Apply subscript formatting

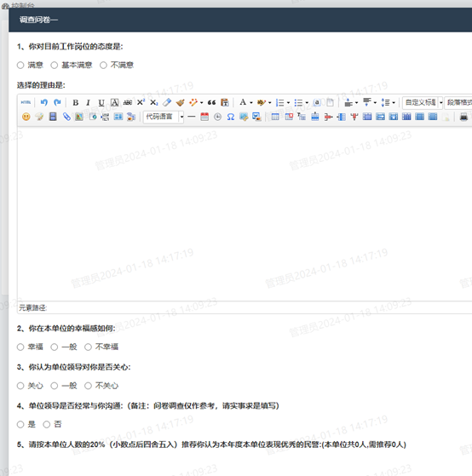click(154, 102)
